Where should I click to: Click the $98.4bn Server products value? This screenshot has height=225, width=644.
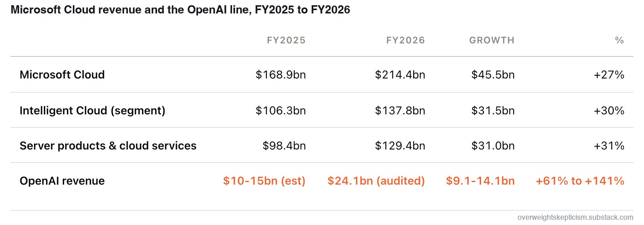pyautogui.click(x=284, y=146)
